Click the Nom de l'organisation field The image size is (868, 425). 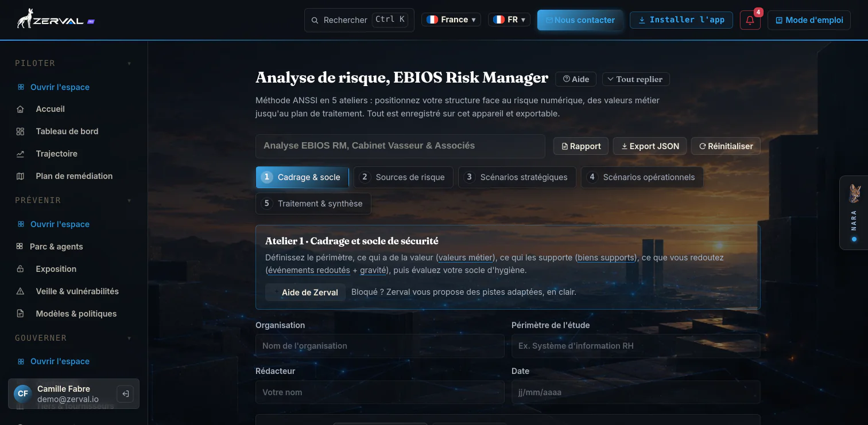coord(380,346)
